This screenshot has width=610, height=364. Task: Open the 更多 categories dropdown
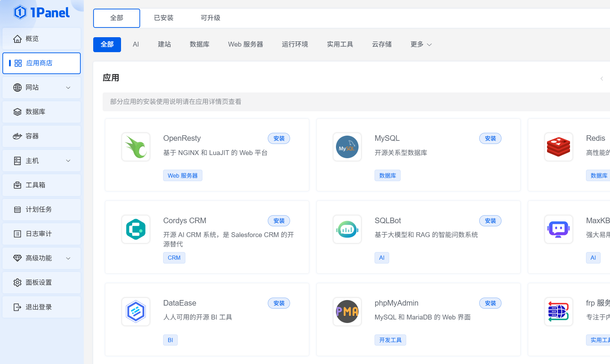pos(421,45)
